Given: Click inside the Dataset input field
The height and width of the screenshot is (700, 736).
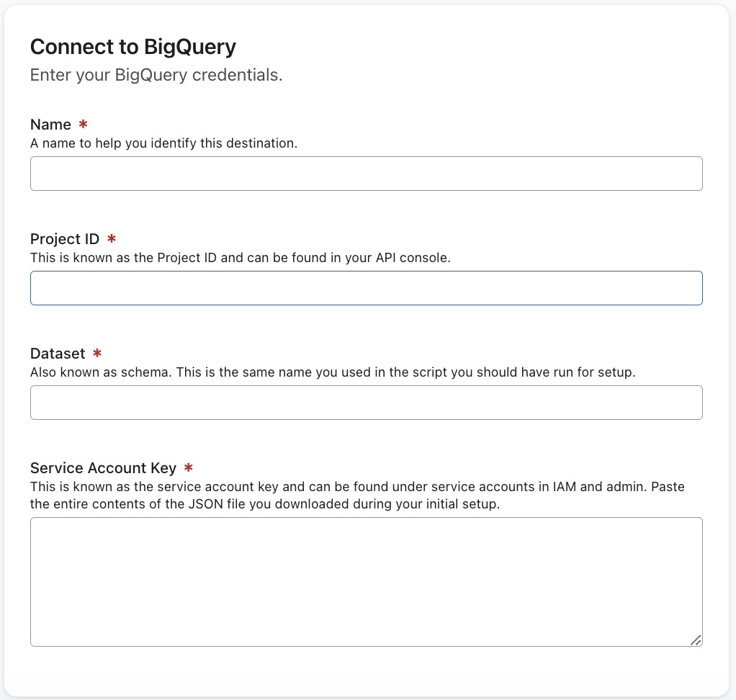Looking at the screenshot, I should 366,402.
